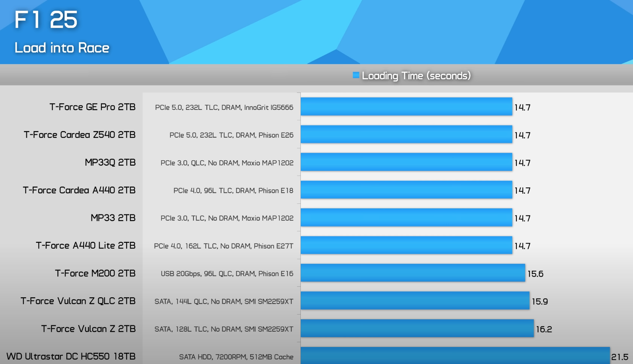Image resolution: width=633 pixels, height=364 pixels.
Task: Select the 'Loading Time (seconds)' legend label
Action: (416, 76)
